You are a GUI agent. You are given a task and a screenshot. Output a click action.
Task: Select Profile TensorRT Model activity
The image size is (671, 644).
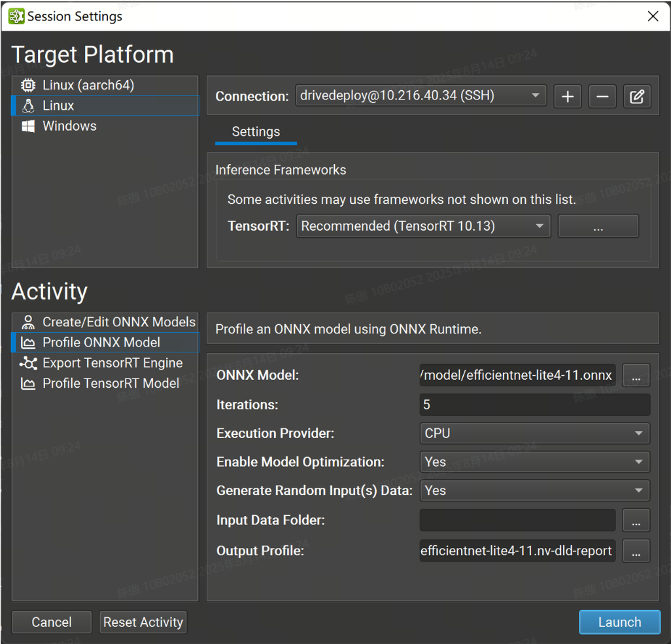click(x=105, y=384)
